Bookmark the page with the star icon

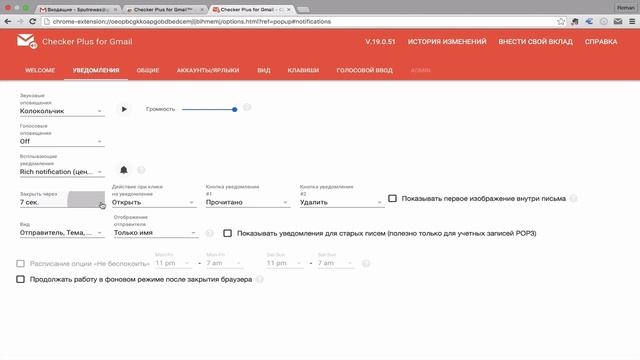(561, 22)
